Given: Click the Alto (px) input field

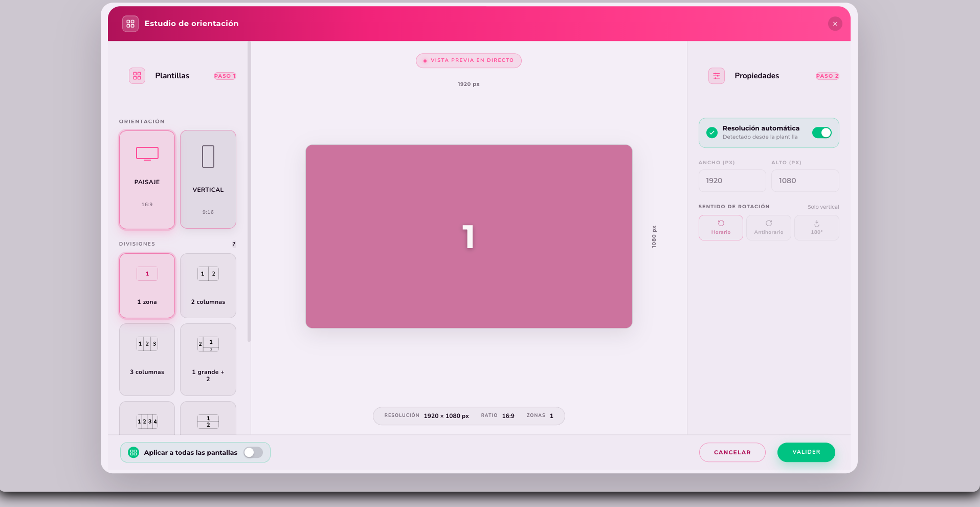Looking at the screenshot, I should [805, 181].
